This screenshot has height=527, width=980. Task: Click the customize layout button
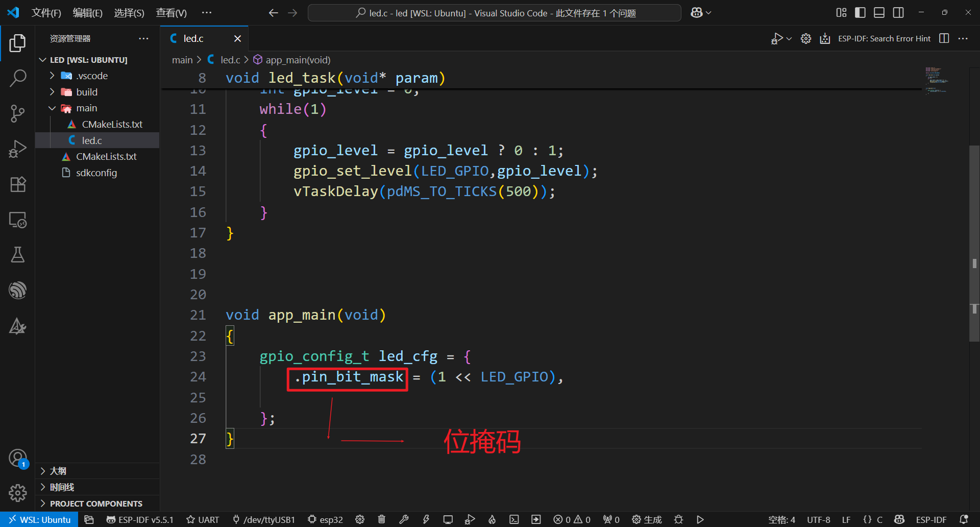tap(841, 13)
